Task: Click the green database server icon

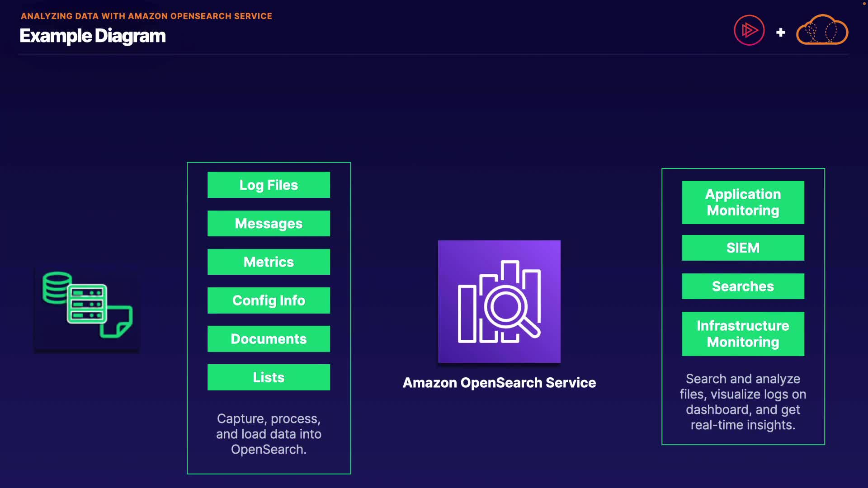Action: 87,305
